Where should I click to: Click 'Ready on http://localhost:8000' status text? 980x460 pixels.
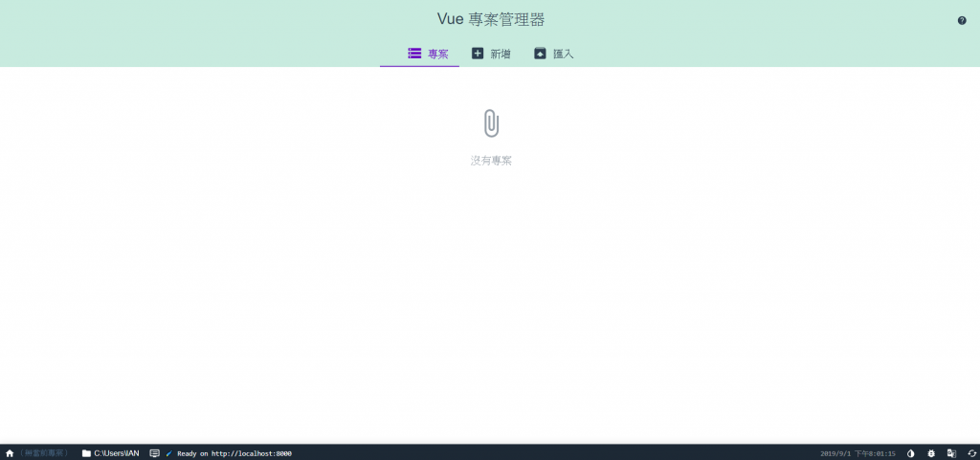point(234,453)
